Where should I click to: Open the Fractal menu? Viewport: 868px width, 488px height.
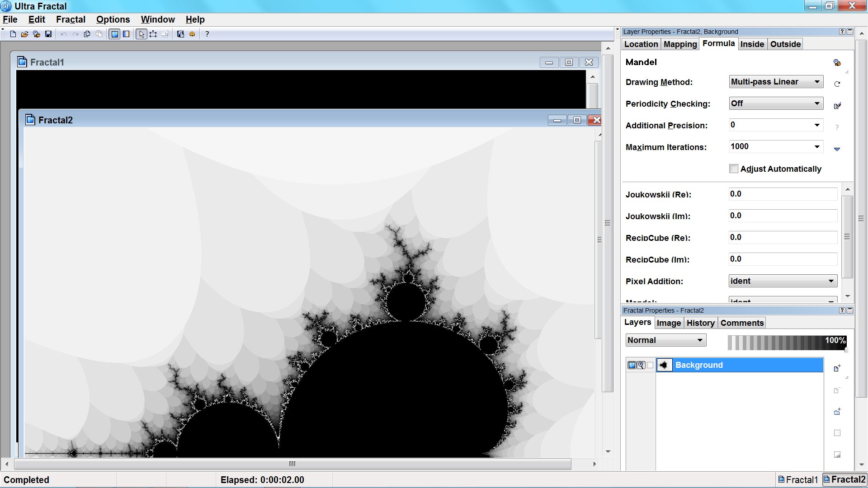[71, 19]
